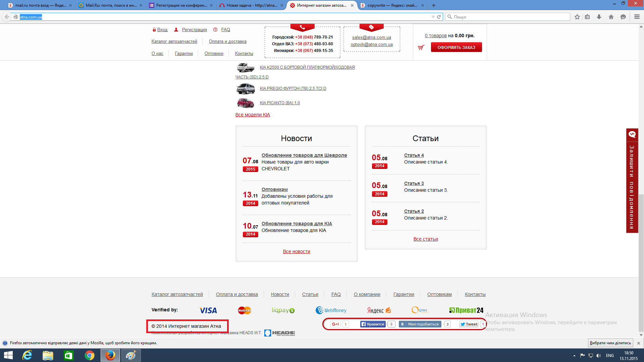The image size is (644, 362).
Task: Click the KIA PICANTO car thumbnail
Action: click(x=246, y=103)
